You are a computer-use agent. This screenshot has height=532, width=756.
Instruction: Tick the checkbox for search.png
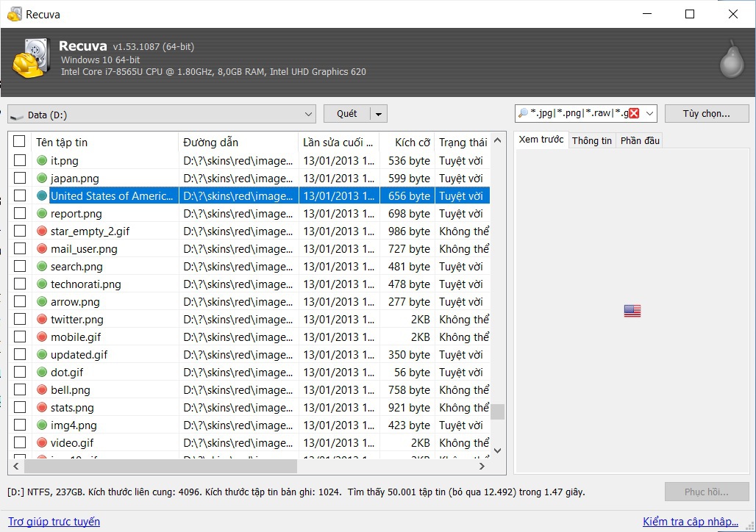[20, 267]
